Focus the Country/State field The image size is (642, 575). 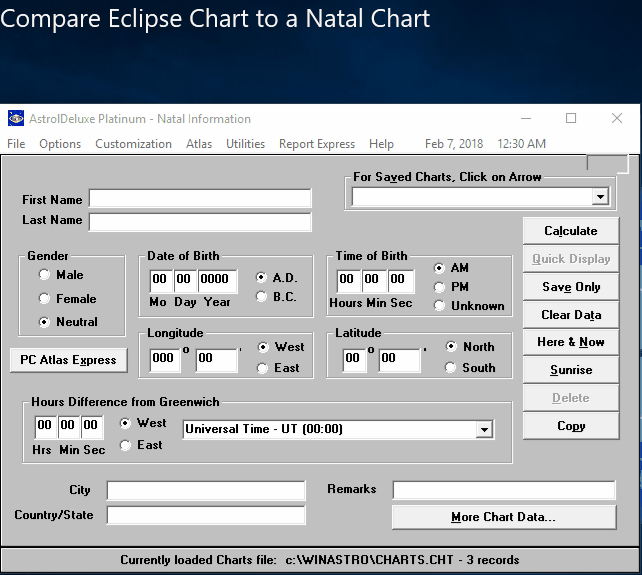pyautogui.click(x=206, y=515)
